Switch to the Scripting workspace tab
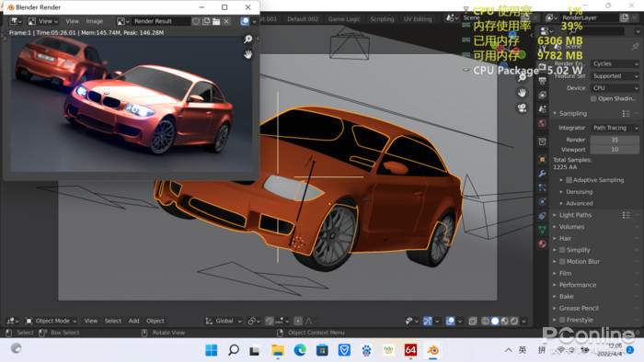The width and height of the screenshot is (644, 362). click(382, 19)
